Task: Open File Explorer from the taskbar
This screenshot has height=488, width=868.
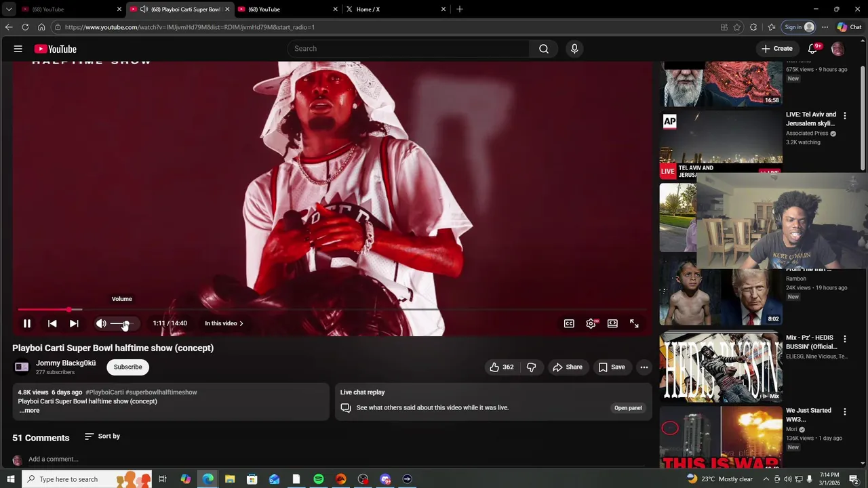Action: [230, 479]
